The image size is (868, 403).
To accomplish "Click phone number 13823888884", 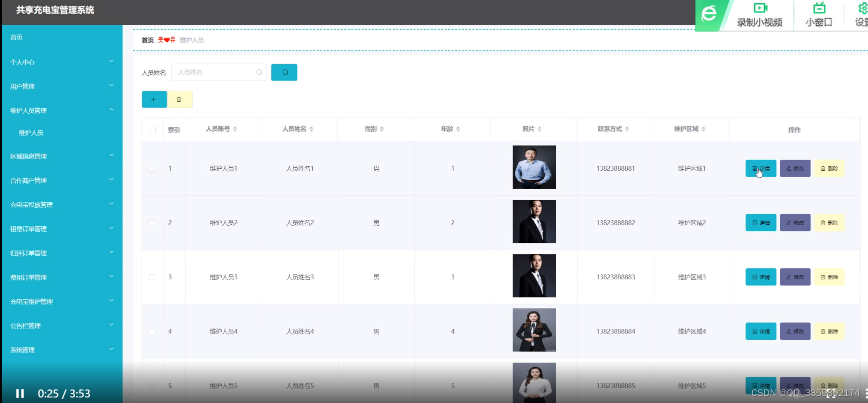I will (x=615, y=331).
